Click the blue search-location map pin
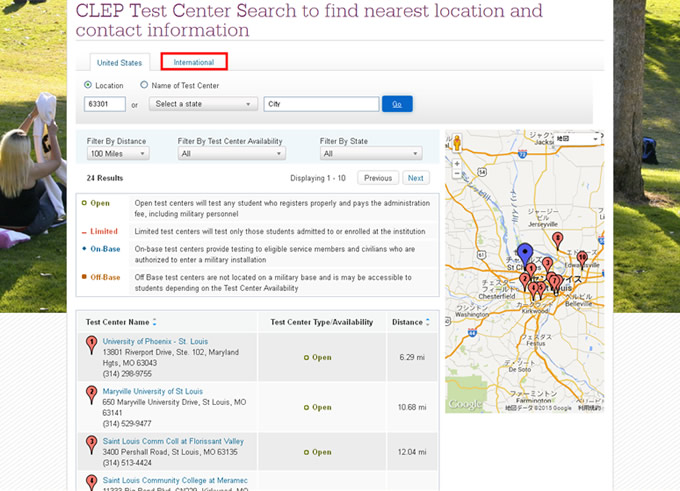The image size is (680, 491). (525, 255)
